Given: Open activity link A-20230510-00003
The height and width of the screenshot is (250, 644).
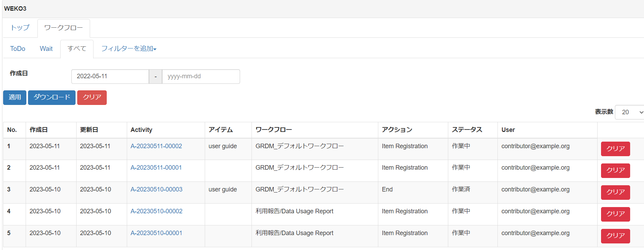Looking at the screenshot, I should [156, 189].
